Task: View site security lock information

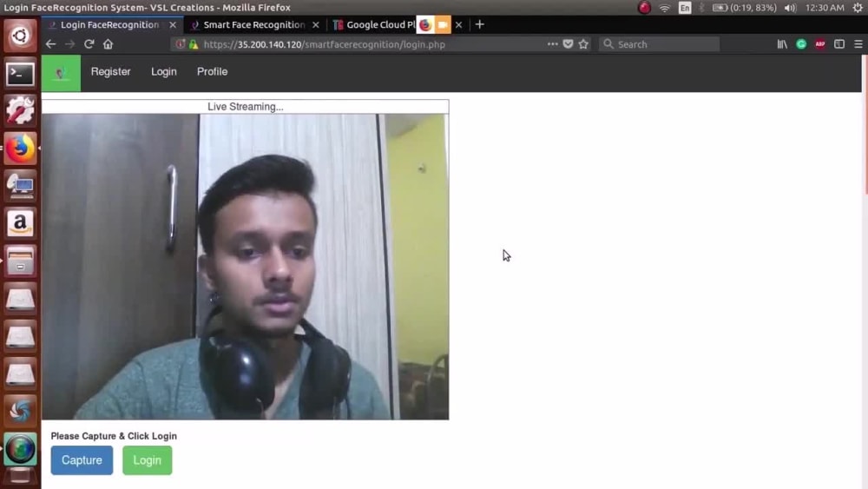Action: click(x=194, y=44)
